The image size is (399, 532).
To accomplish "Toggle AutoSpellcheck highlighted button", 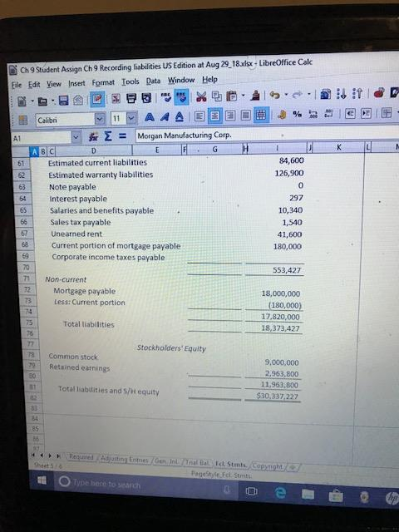I will point(181,97).
